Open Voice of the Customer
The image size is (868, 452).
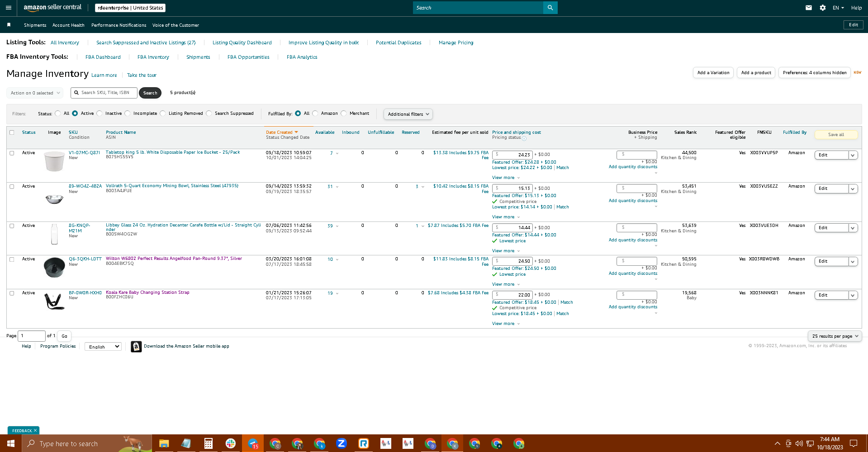point(175,25)
